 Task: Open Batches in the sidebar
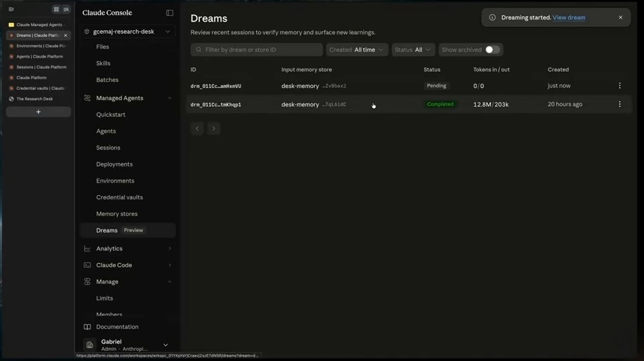click(107, 80)
